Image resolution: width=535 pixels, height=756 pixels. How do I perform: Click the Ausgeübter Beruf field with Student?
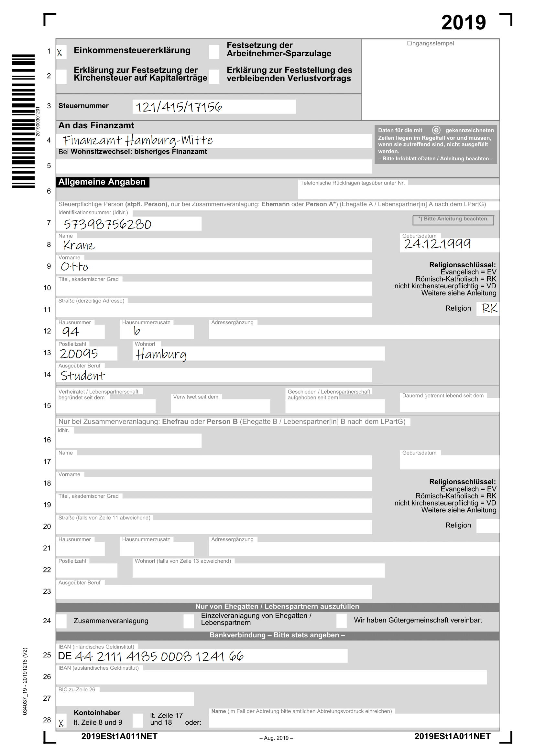coord(214,376)
